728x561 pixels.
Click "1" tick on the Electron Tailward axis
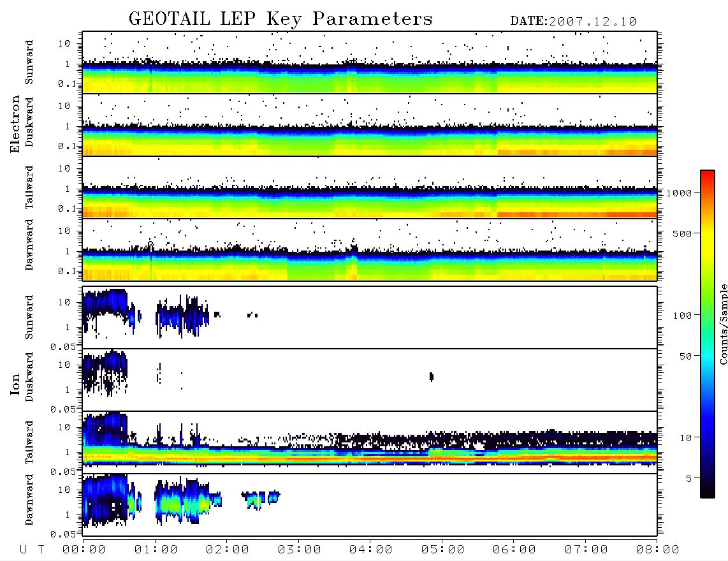[68, 189]
